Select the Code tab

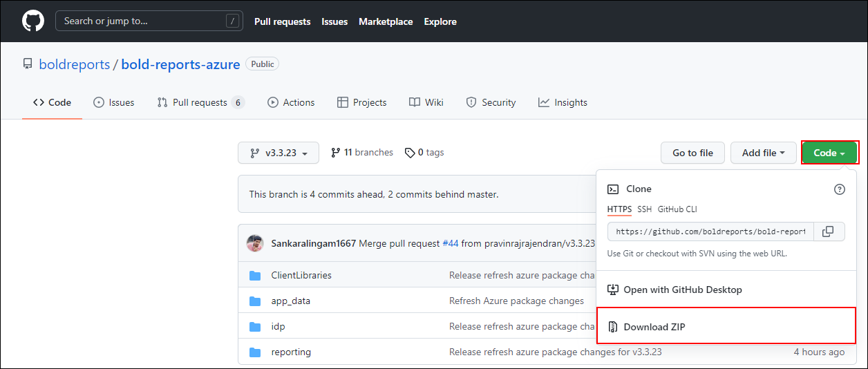[52, 102]
